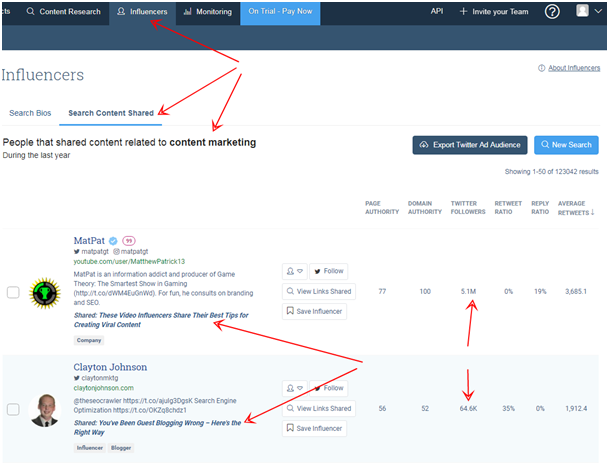Click MatPat's Game Theory avatar
The height and width of the screenshot is (465, 609).
(45, 293)
